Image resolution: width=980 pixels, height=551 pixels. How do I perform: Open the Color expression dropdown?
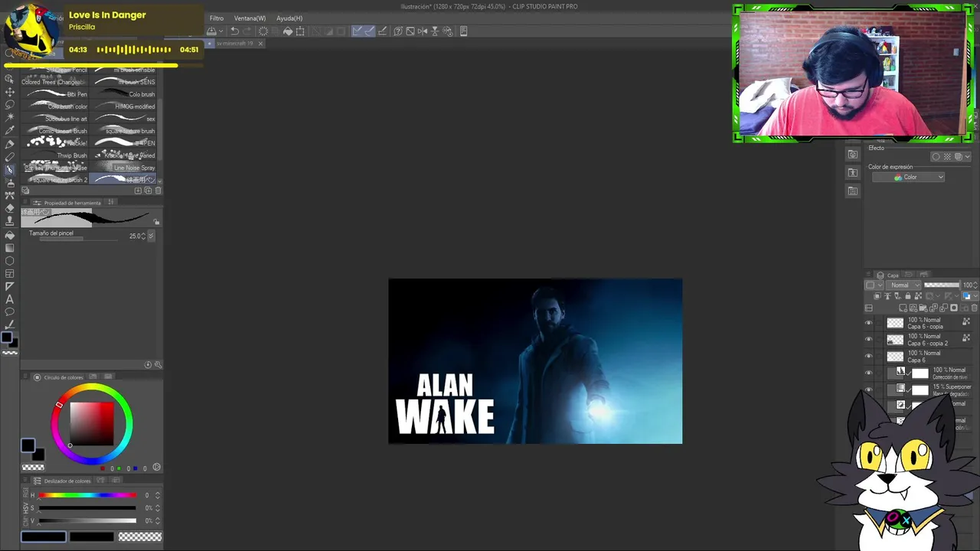(x=909, y=177)
